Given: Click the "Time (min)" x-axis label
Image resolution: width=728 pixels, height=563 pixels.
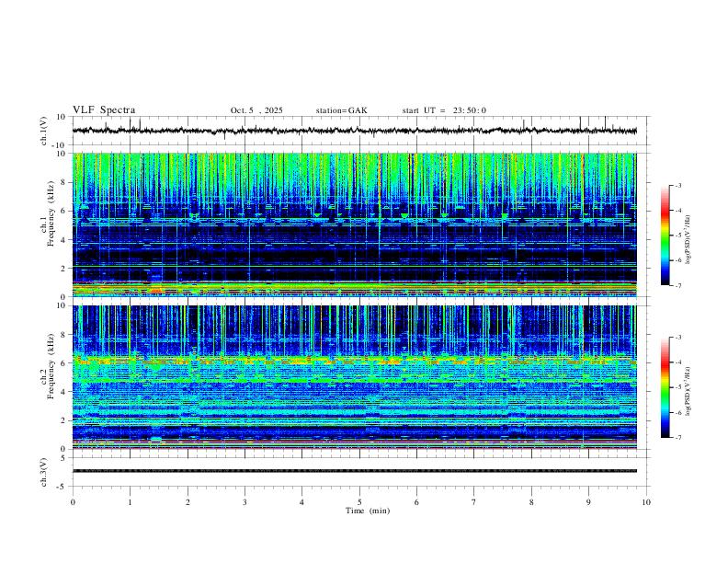Looking at the screenshot, I should coord(368,511).
